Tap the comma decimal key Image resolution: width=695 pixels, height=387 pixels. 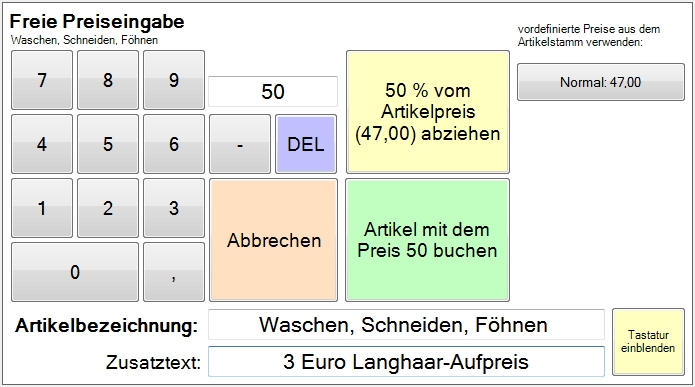click(174, 272)
